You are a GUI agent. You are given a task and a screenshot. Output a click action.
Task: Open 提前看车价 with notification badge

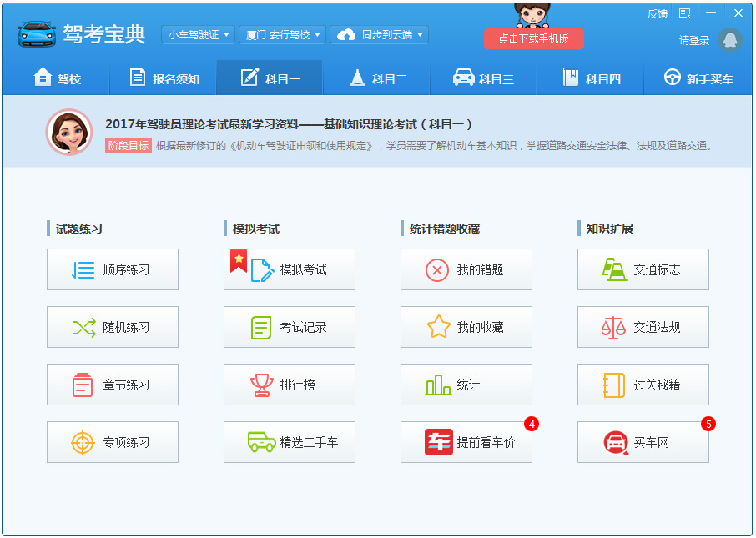click(x=466, y=441)
